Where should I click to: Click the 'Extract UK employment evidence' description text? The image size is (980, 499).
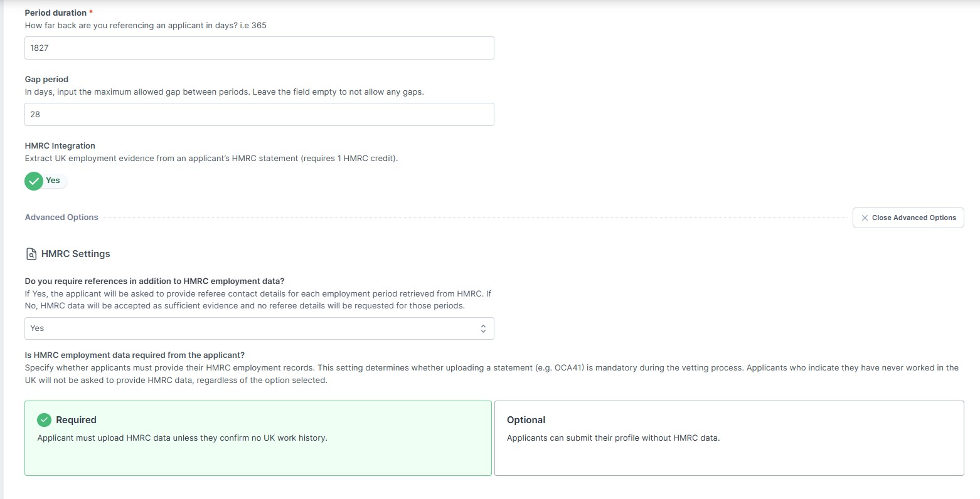click(211, 159)
